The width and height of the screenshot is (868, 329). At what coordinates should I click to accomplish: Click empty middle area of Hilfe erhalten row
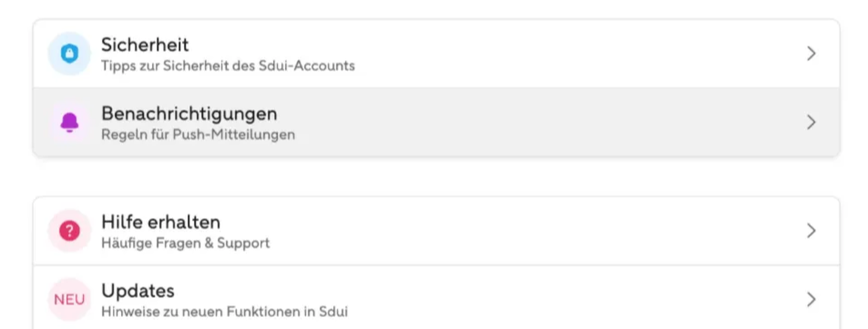[554, 231]
